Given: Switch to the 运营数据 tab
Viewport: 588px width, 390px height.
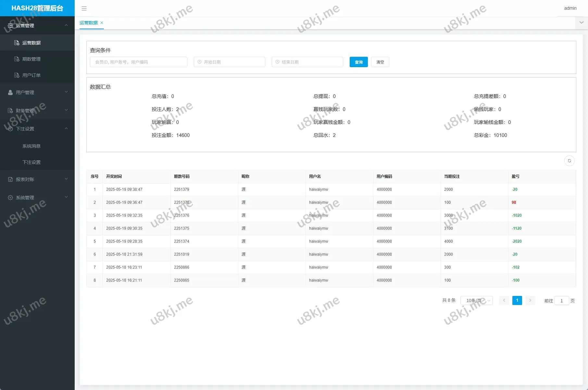Looking at the screenshot, I should [89, 23].
